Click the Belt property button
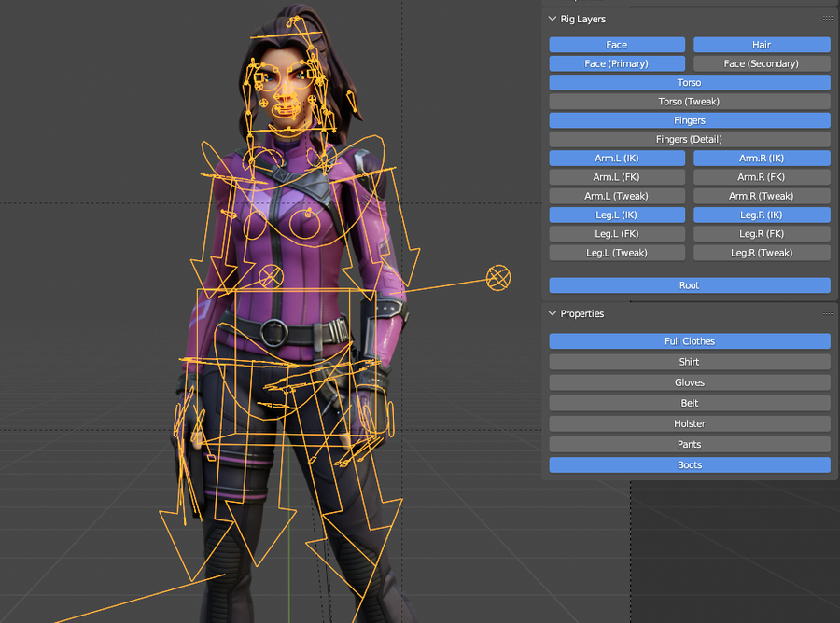Image resolution: width=840 pixels, height=623 pixels. (x=690, y=403)
